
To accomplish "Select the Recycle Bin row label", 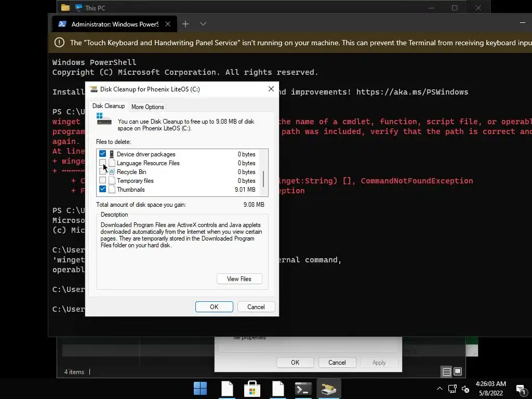I will tap(131, 171).
